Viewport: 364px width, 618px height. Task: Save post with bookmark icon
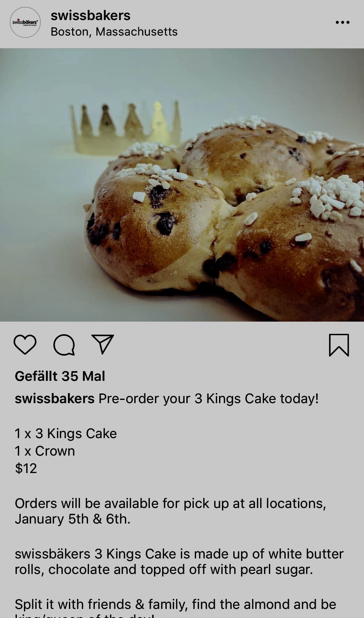pos(339,345)
